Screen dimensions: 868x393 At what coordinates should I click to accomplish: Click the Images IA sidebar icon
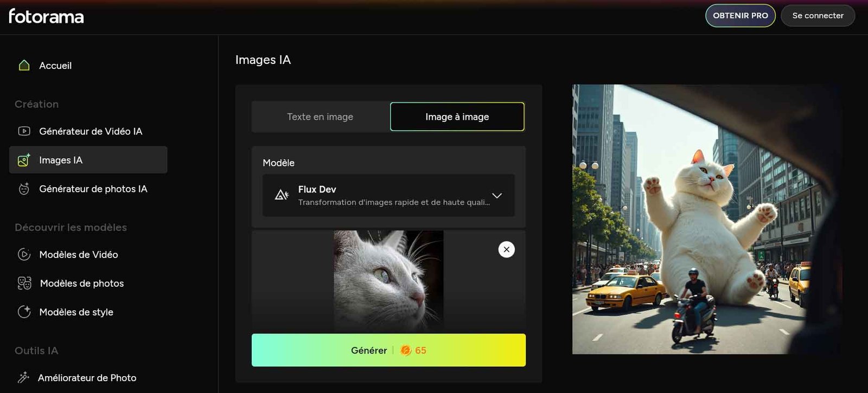(24, 160)
